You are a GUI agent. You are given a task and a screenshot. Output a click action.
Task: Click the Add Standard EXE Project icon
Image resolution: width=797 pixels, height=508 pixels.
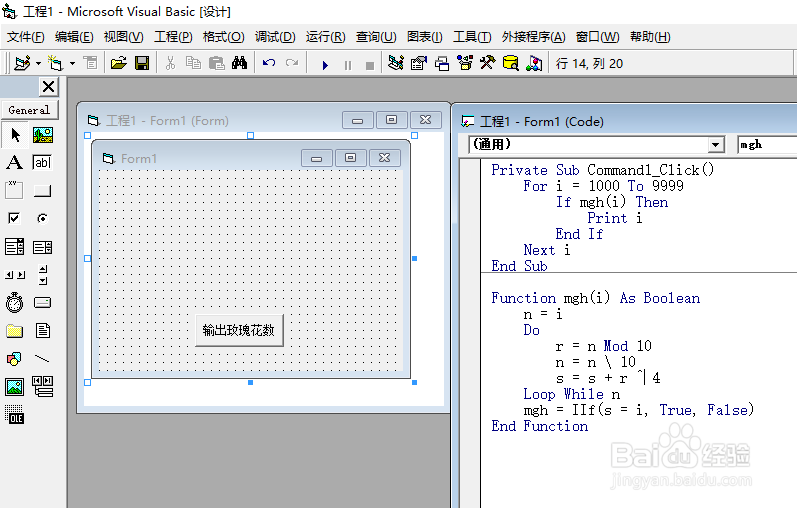22,64
